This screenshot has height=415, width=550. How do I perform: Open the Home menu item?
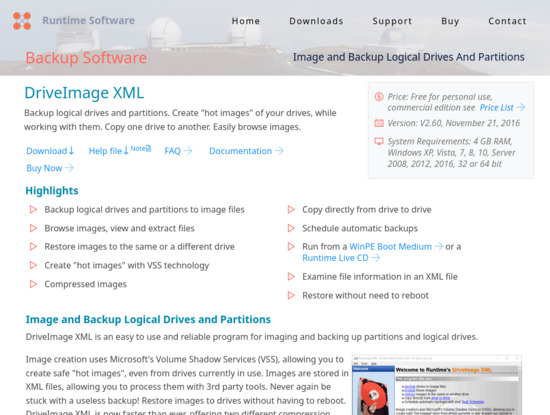[246, 21]
